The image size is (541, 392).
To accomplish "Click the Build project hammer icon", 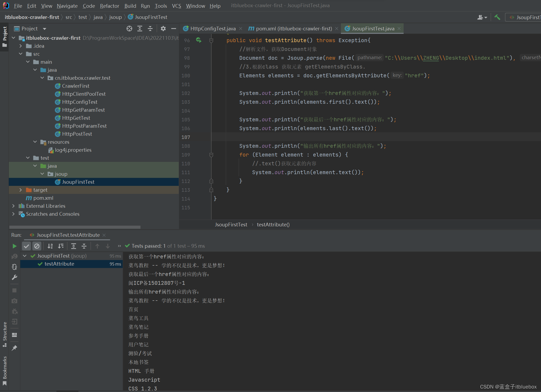I will (497, 17).
